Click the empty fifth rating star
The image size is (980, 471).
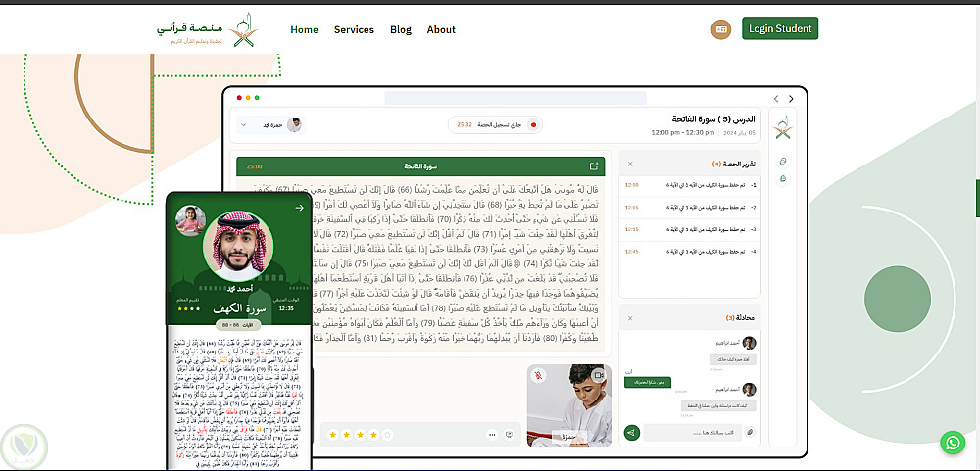tap(387, 434)
